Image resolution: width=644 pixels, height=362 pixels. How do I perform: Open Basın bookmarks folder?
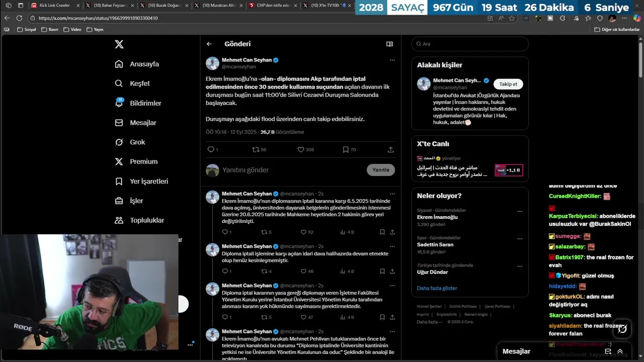click(49, 29)
